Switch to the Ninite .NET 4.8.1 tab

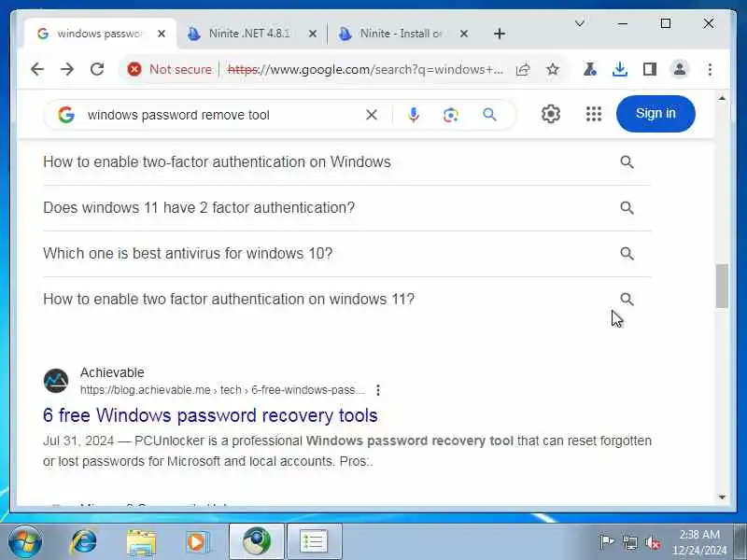tap(251, 34)
